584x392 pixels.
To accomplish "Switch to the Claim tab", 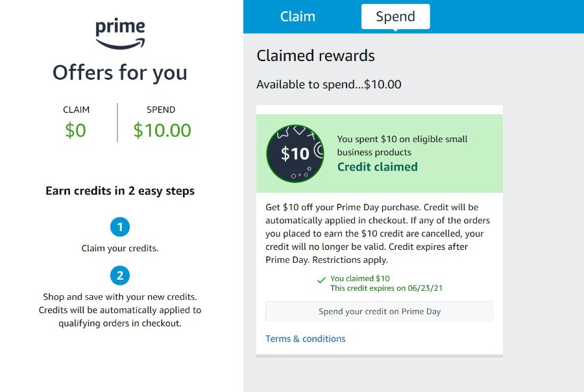I will pos(298,16).
